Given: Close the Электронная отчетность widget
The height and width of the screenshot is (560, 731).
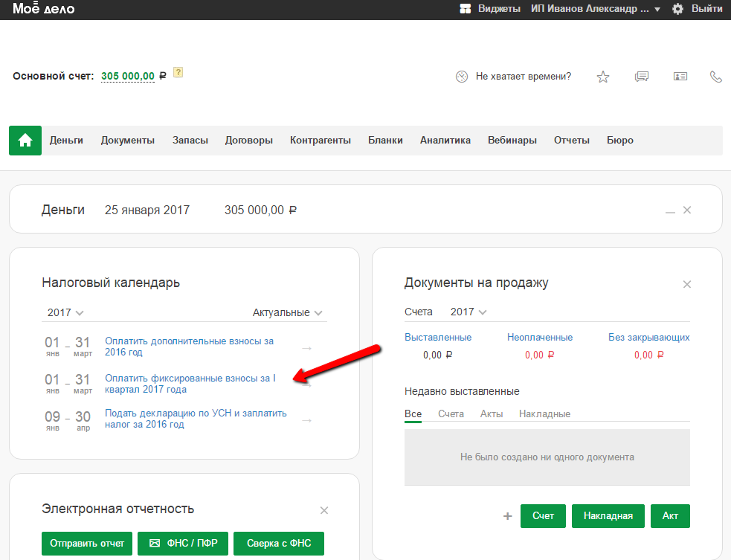Looking at the screenshot, I should [x=324, y=511].
